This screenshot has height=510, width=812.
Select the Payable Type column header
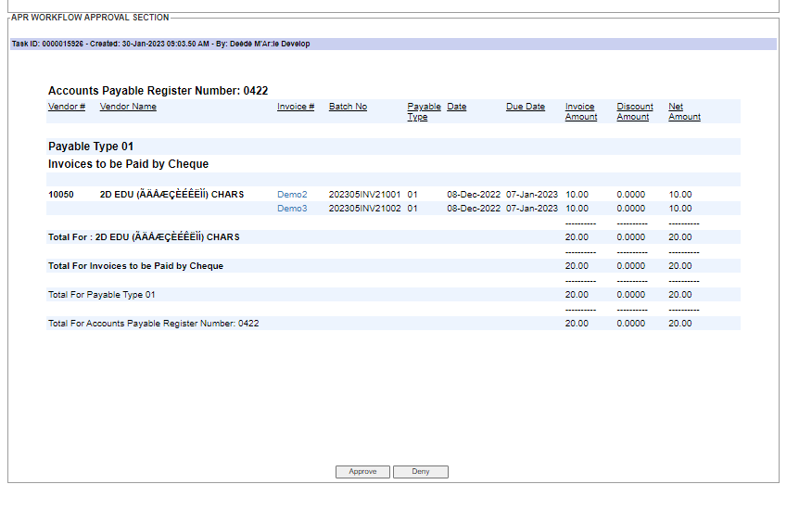(x=424, y=111)
